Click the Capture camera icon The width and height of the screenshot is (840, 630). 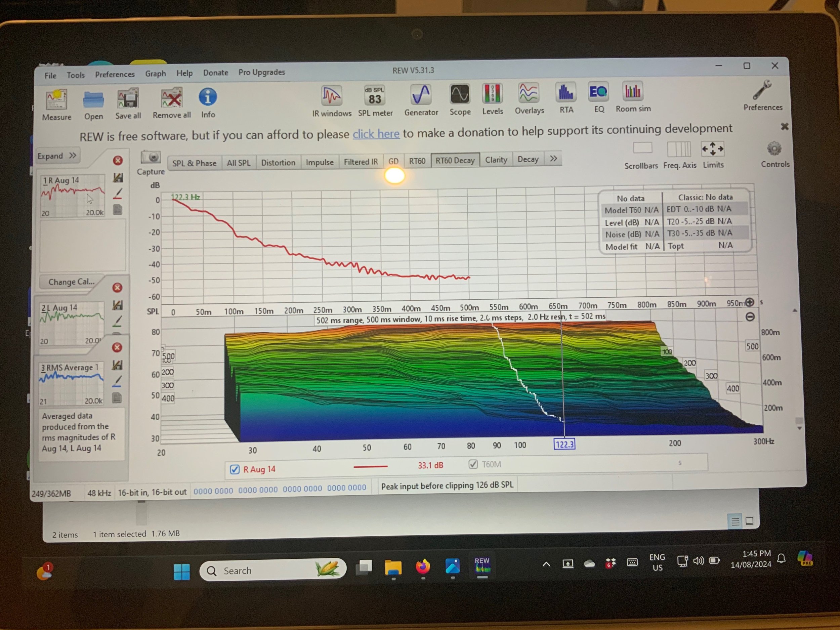pos(151,157)
